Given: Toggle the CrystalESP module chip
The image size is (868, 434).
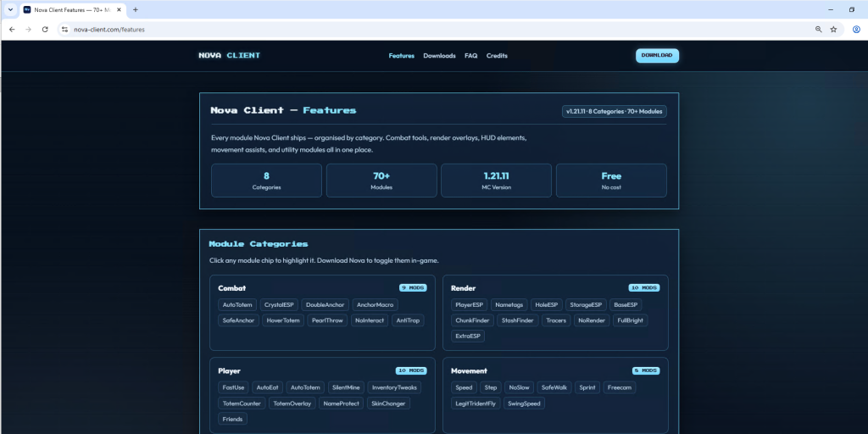Looking at the screenshot, I should (279, 305).
